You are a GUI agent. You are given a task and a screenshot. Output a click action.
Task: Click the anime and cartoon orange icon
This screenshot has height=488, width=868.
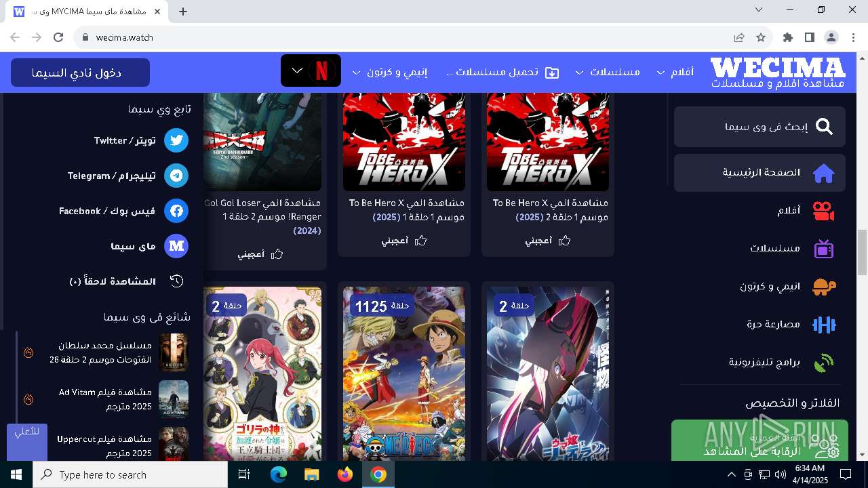click(x=824, y=287)
